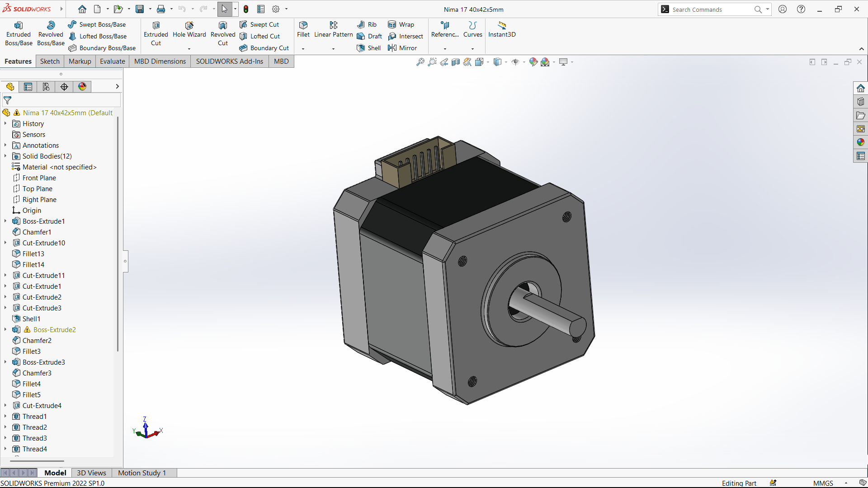The height and width of the screenshot is (488, 868).
Task: Click the Swept Boss/Base tool
Action: [x=97, y=24]
